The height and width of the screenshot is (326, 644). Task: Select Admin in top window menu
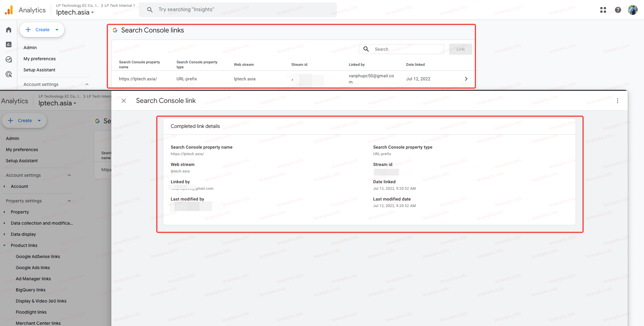(30, 48)
